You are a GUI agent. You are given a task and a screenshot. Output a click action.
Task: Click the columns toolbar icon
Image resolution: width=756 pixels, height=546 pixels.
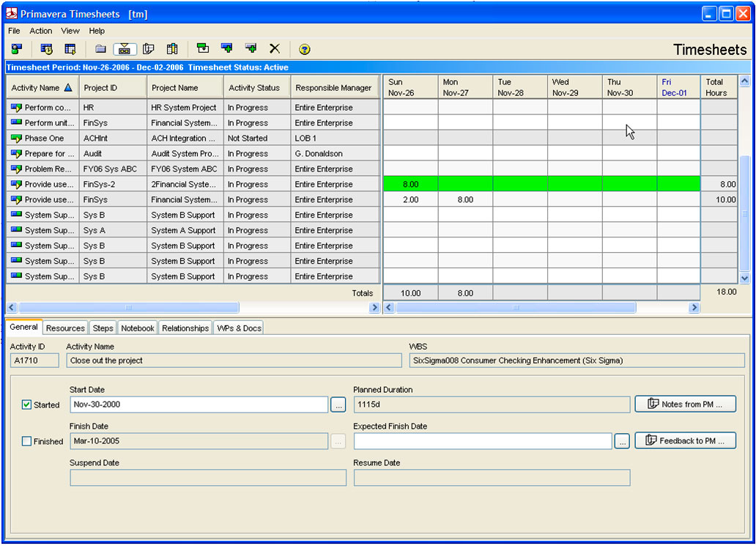click(x=172, y=48)
